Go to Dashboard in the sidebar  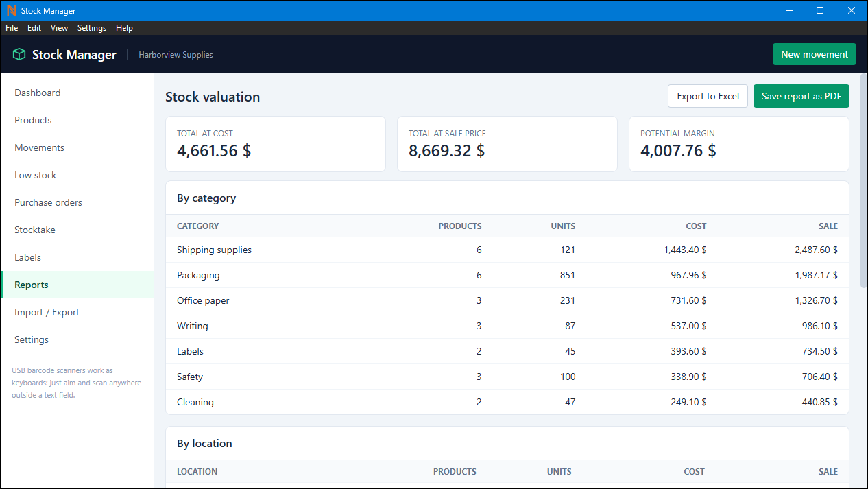click(77, 93)
